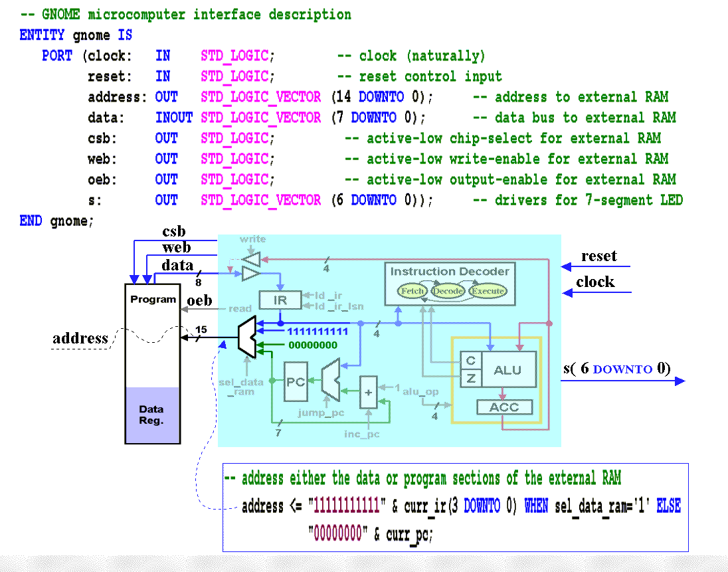Click the 's:' port name in the code
This screenshot has height=572, width=728.
pos(95,200)
